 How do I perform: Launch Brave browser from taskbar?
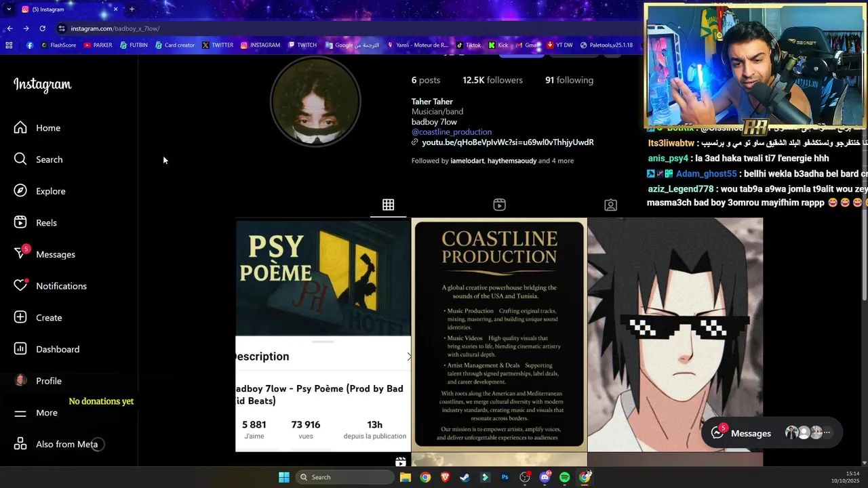pyautogui.click(x=445, y=477)
